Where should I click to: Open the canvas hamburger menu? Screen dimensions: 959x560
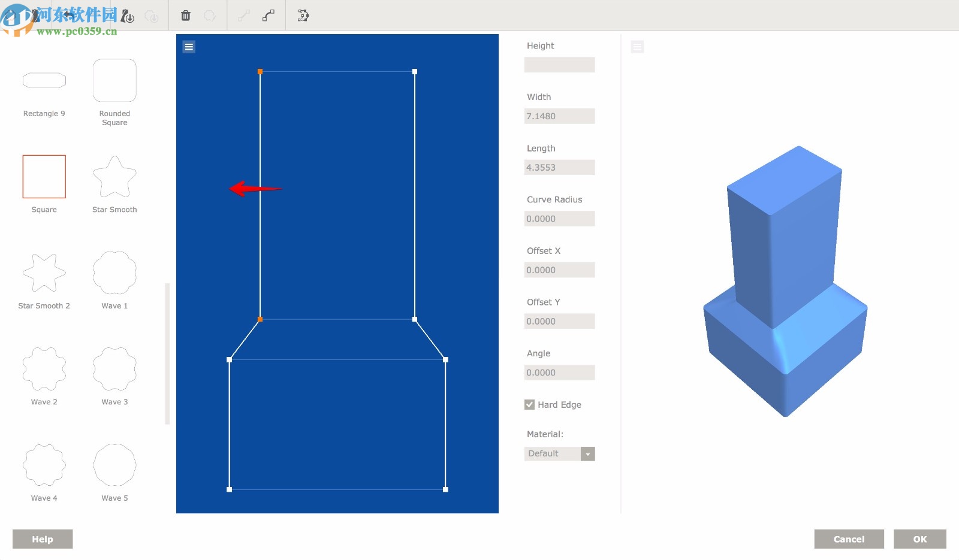tap(189, 46)
